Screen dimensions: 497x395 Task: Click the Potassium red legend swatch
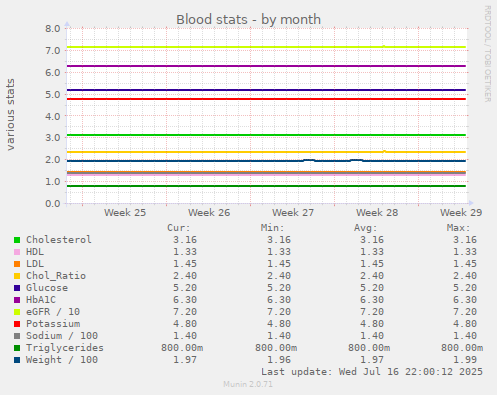coord(17,324)
